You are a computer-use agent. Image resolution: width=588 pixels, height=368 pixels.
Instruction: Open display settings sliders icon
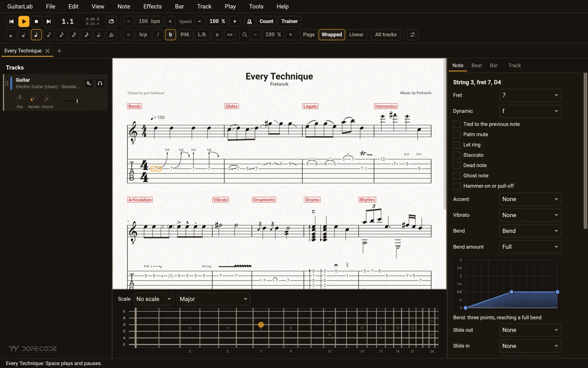[x=412, y=35]
